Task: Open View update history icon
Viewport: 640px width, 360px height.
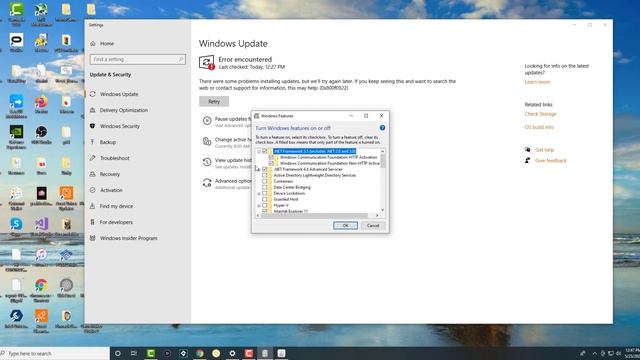Action: [x=207, y=162]
